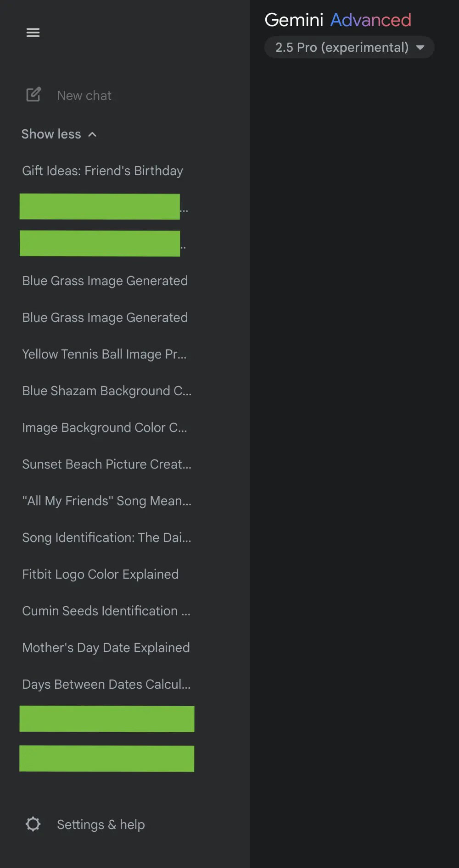This screenshot has width=459, height=868.
Task: Select Cumin Seeds Identification chat
Action: (x=106, y=611)
